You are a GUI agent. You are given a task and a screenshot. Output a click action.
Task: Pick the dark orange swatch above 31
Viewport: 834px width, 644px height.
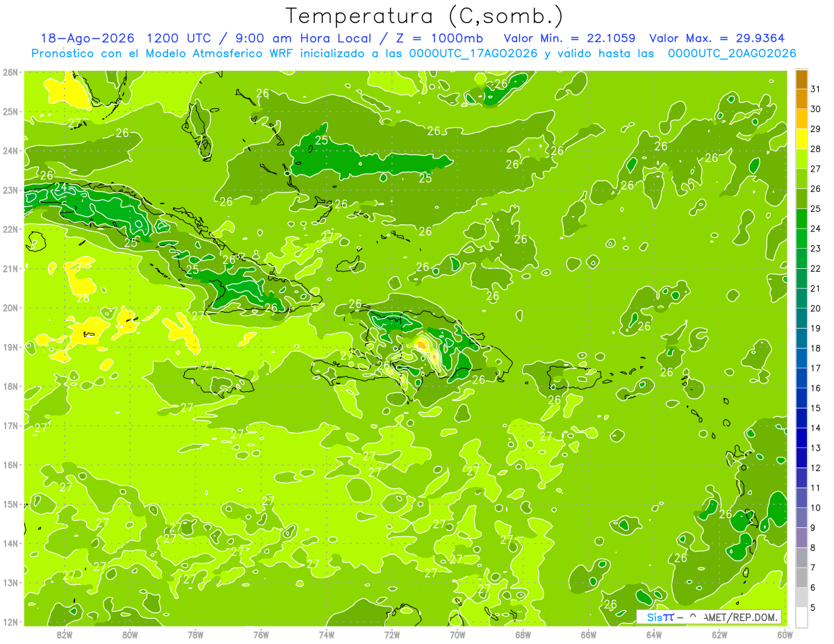point(801,79)
